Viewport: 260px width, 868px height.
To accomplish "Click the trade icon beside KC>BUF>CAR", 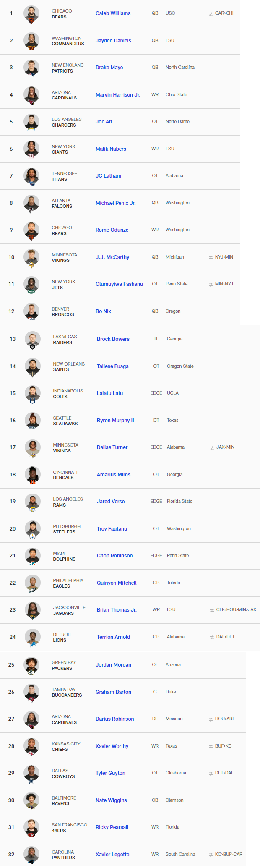I will [x=211, y=855].
